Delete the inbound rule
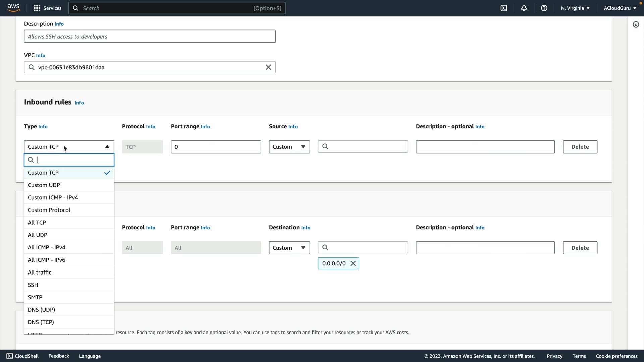This screenshot has width=644, height=362. click(580, 147)
